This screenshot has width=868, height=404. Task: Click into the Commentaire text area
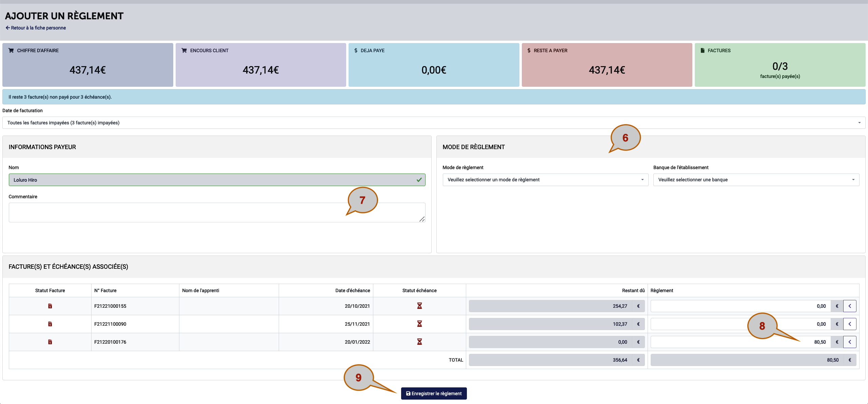coord(217,213)
